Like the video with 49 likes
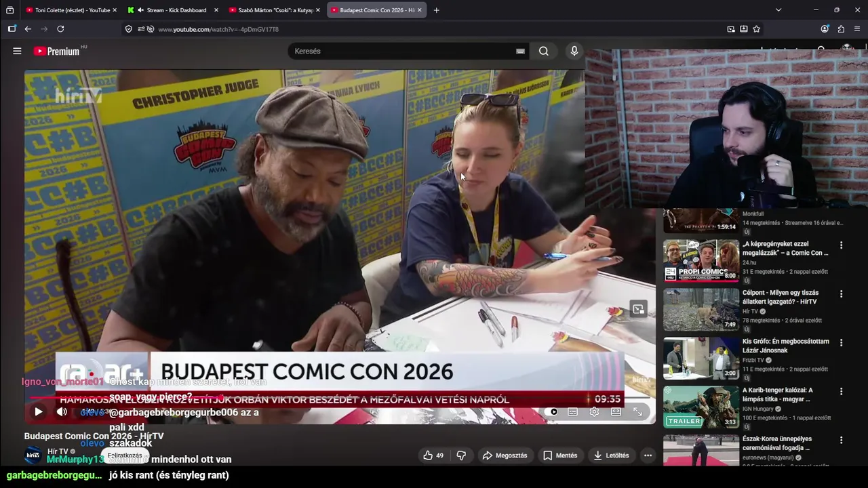868x488 pixels. (x=433, y=455)
